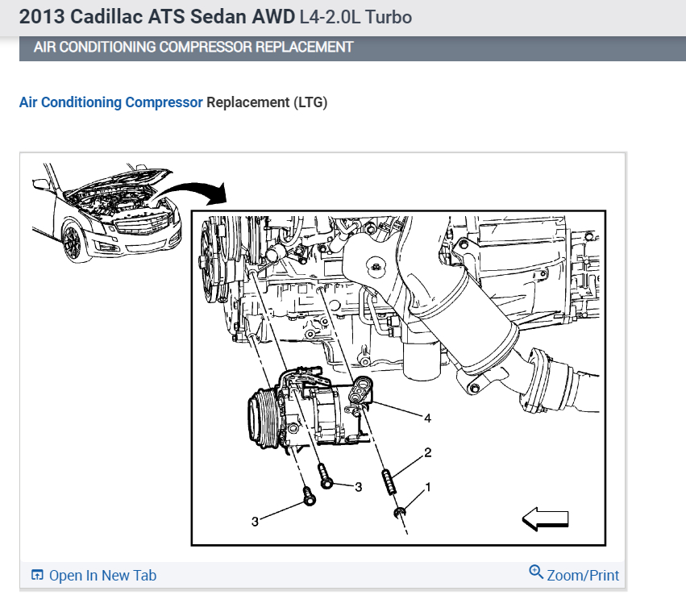686x616 pixels.
Task: Click the Zoom/Print link
Action: point(583,576)
